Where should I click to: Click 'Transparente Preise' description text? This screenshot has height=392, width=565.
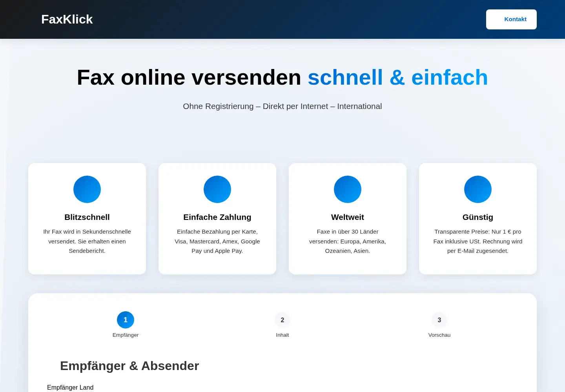pos(478,241)
